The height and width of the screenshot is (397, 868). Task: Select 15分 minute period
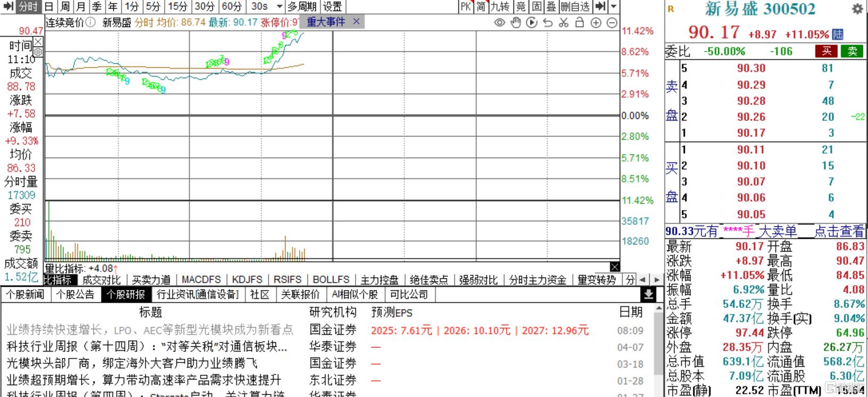tap(177, 6)
